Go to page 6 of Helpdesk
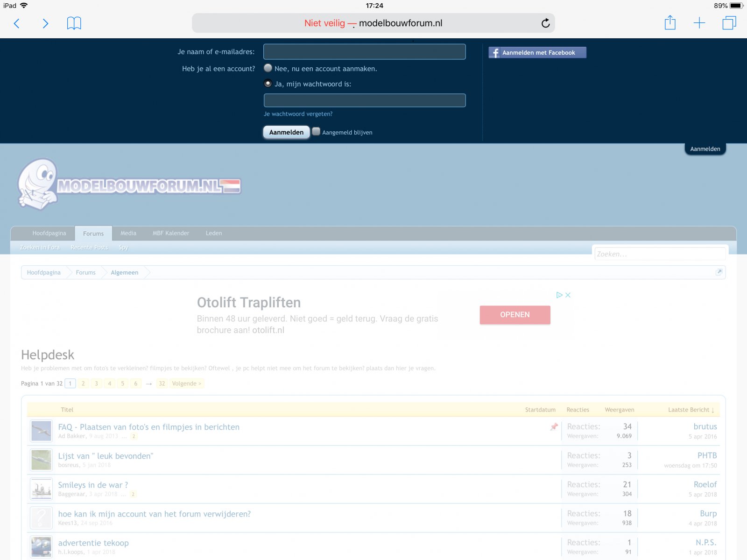The width and height of the screenshot is (747, 560). (x=136, y=383)
